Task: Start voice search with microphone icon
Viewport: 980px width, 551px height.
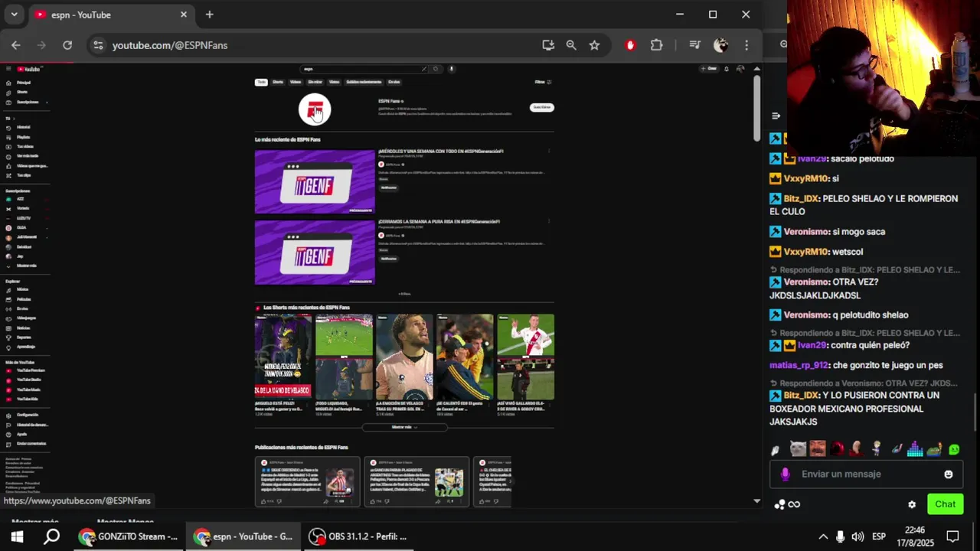Action: [451, 69]
